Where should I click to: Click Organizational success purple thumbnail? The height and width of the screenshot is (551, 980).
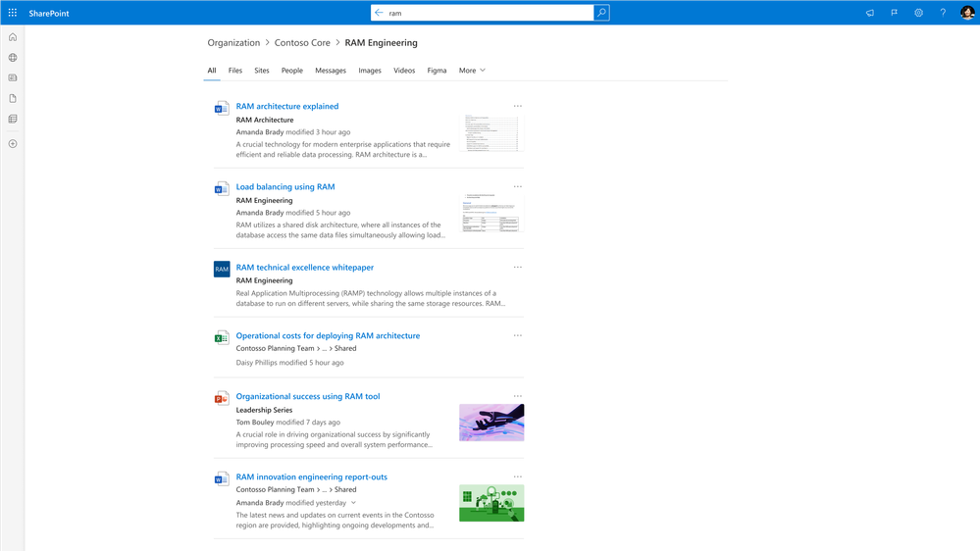(491, 423)
